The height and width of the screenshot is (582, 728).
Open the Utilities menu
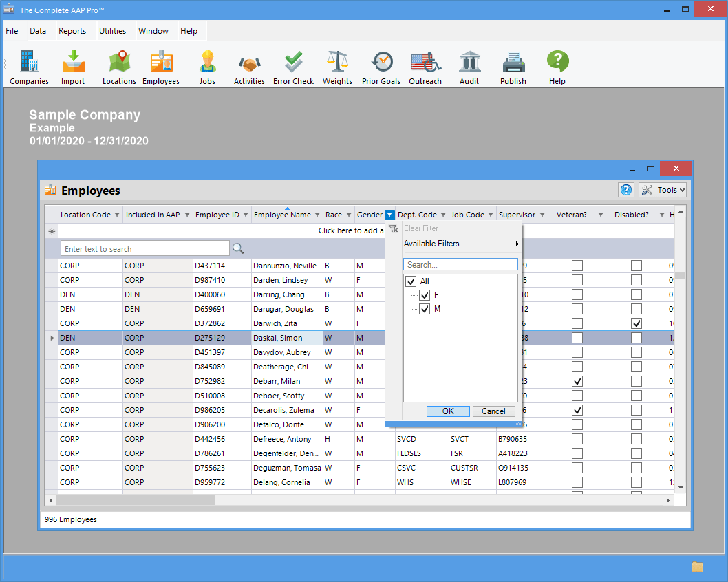pos(112,31)
